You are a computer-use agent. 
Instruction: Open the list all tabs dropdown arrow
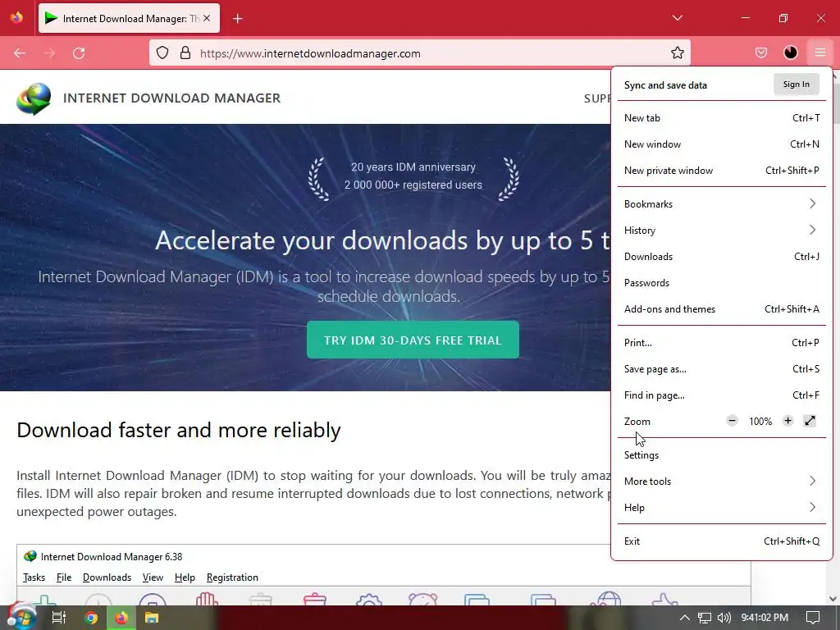(x=677, y=18)
